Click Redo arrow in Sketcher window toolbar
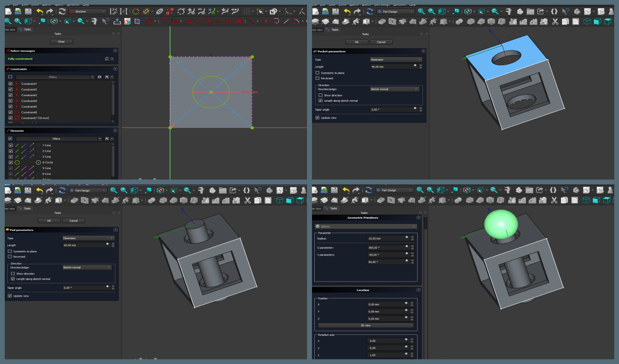 click(50, 11)
